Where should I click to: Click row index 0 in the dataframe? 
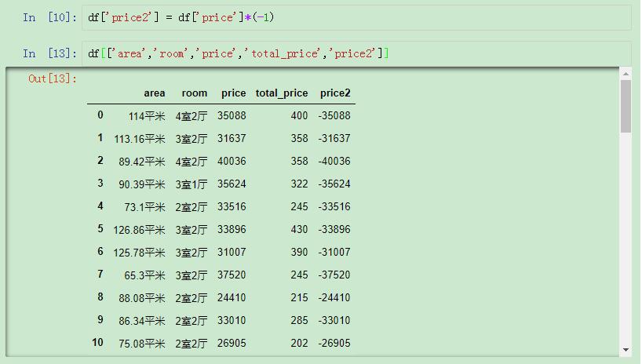[100, 115]
